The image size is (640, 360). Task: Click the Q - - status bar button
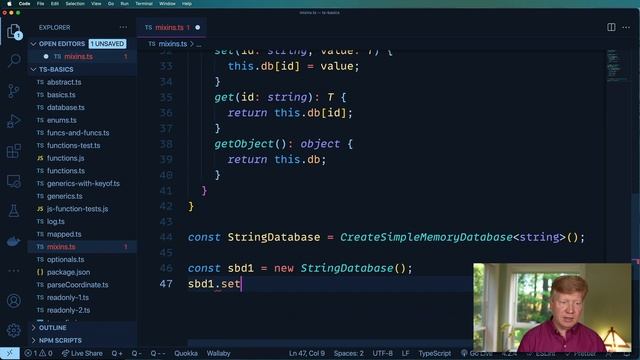(158, 353)
